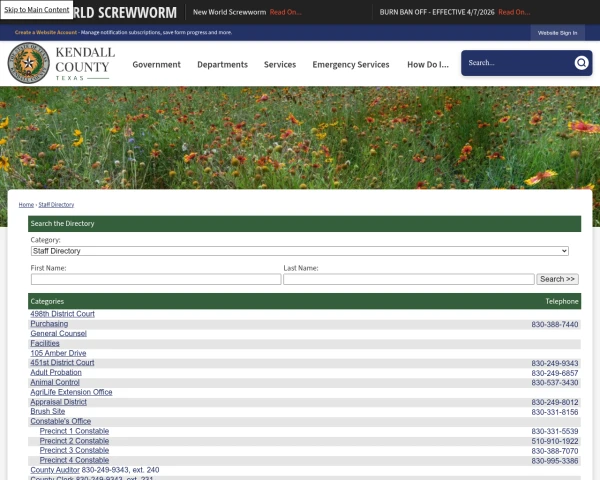Open the Brush Site link
The height and width of the screenshot is (480, 600).
[48, 411]
